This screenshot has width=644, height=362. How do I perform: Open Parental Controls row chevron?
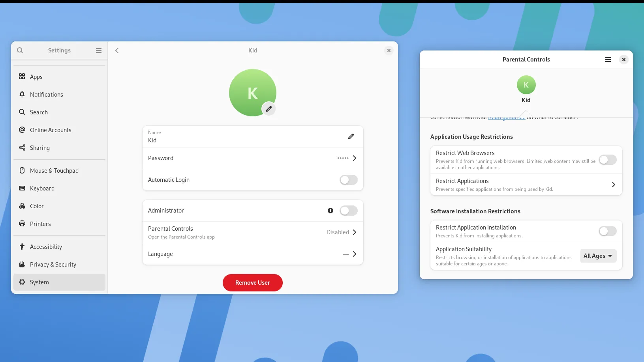(x=355, y=232)
